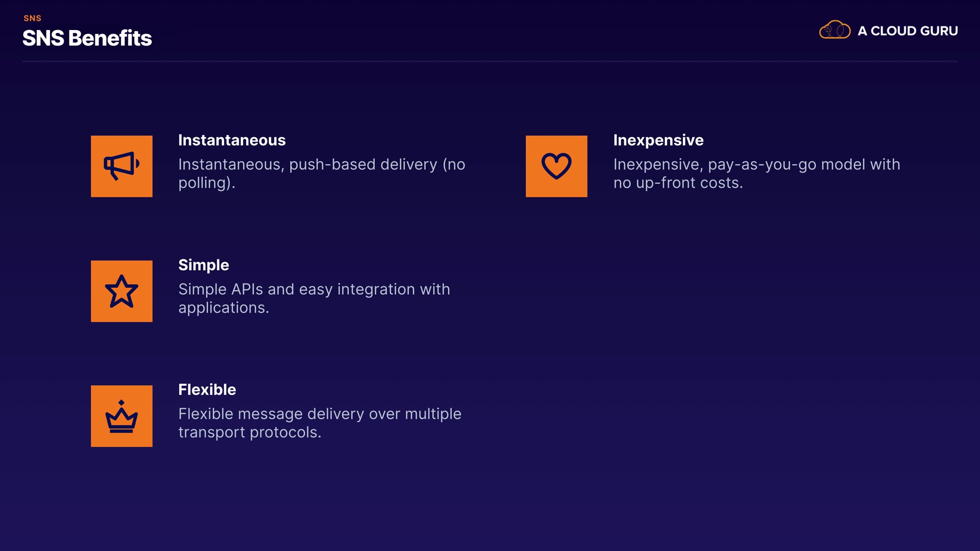Click the word "polling" under Instantaneous
Screen dimensions: 980x551
[x=204, y=183]
